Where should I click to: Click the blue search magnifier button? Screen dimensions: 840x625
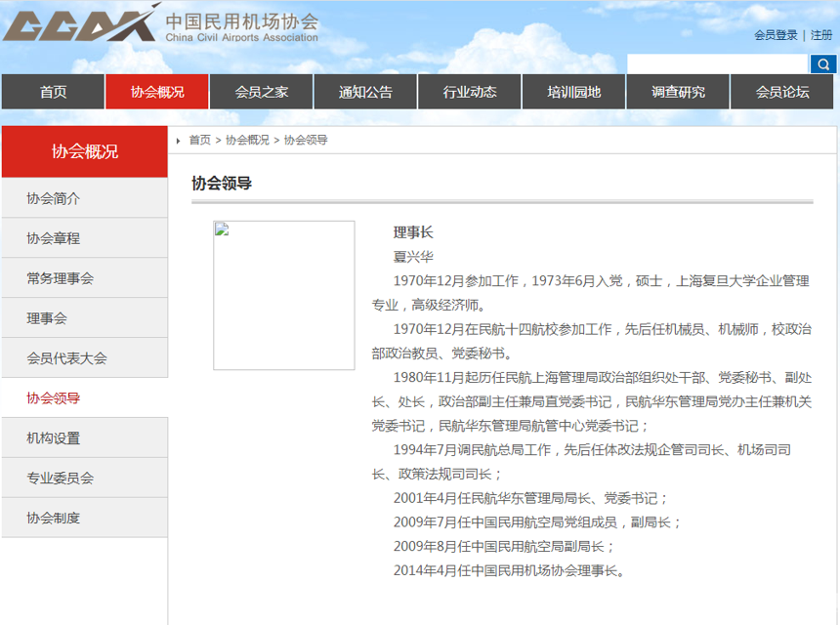(x=822, y=64)
